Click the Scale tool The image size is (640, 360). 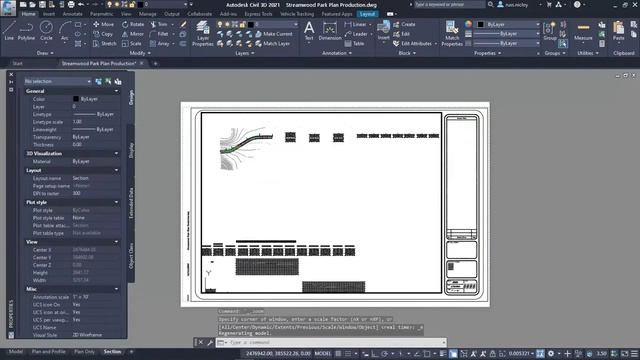(x=131, y=44)
